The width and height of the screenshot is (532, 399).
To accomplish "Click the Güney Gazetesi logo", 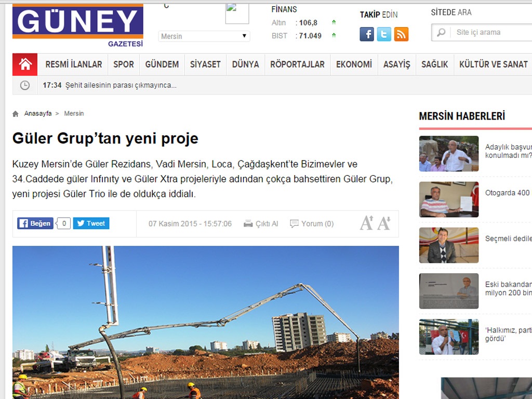I will pyautogui.click(x=78, y=25).
